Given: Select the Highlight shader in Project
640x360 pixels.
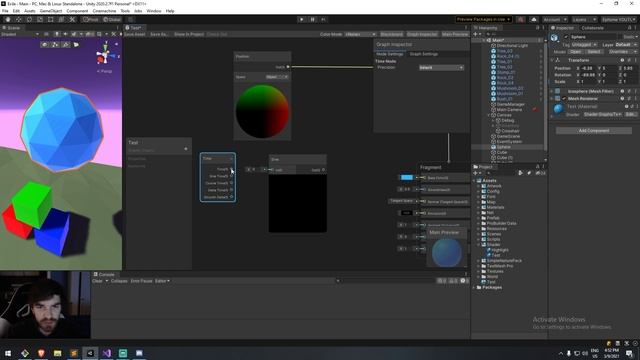Looking at the screenshot, I should click(500, 250).
